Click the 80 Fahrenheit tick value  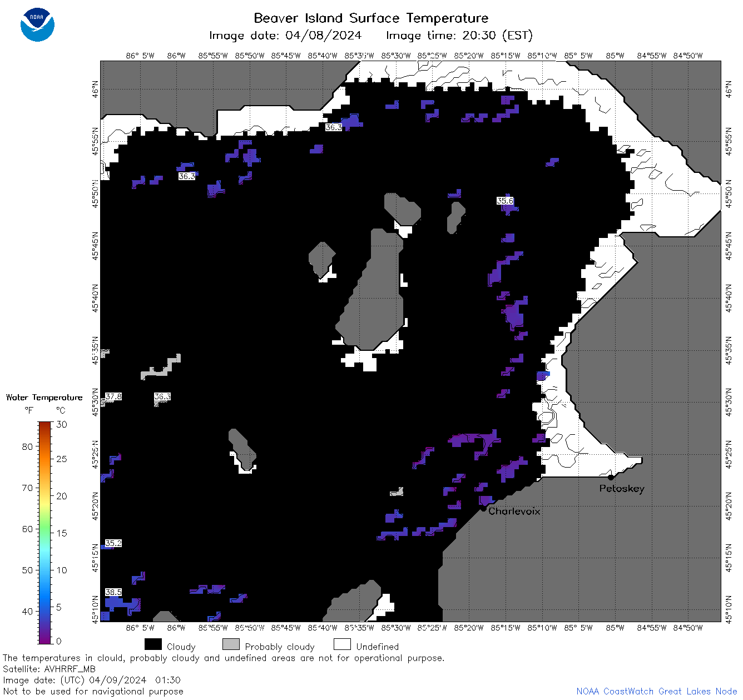[27, 446]
